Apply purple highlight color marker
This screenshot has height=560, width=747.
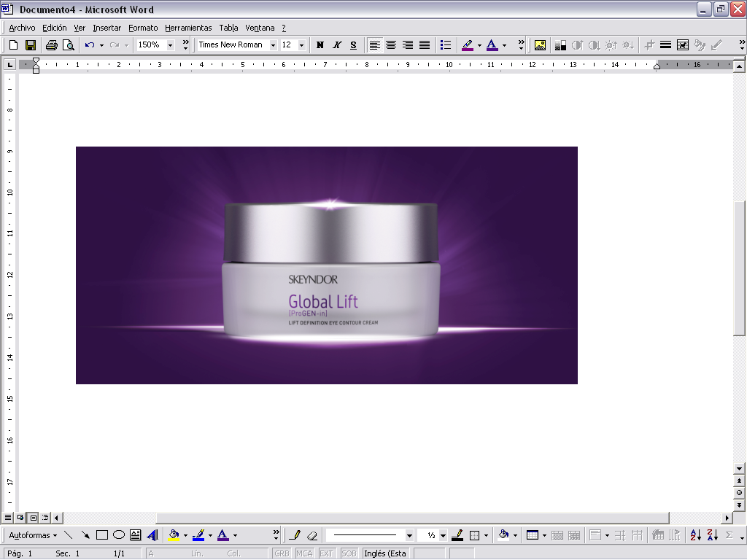click(x=468, y=44)
